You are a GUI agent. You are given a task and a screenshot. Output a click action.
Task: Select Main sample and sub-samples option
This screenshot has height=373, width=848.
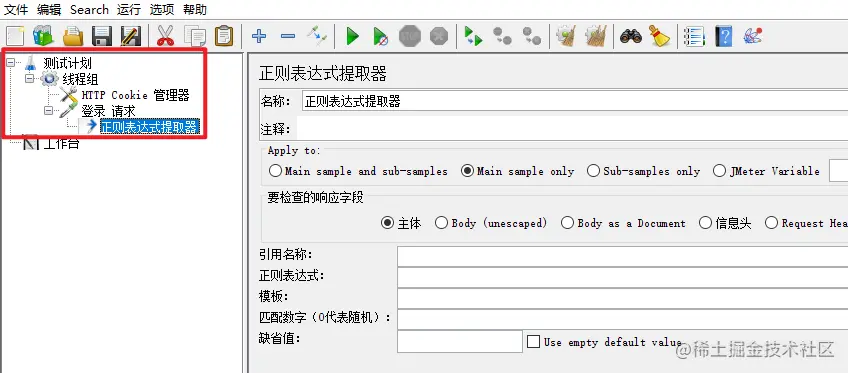pyautogui.click(x=359, y=171)
